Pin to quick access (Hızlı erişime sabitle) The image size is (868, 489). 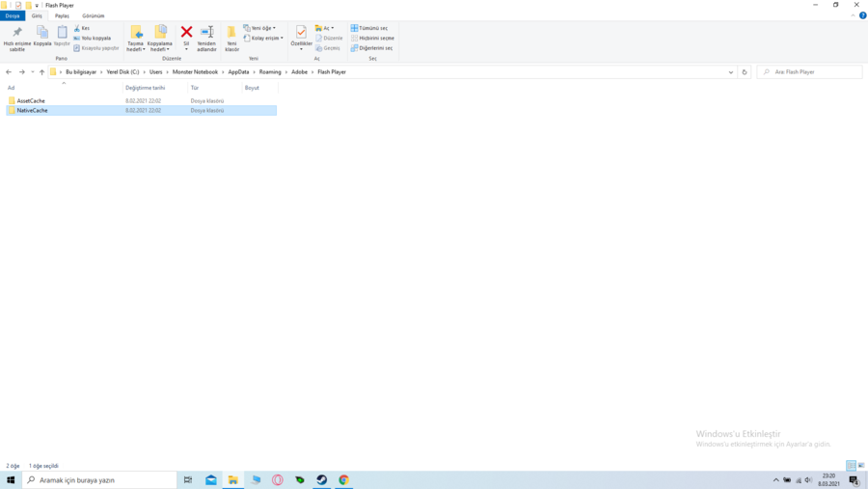[x=17, y=39]
